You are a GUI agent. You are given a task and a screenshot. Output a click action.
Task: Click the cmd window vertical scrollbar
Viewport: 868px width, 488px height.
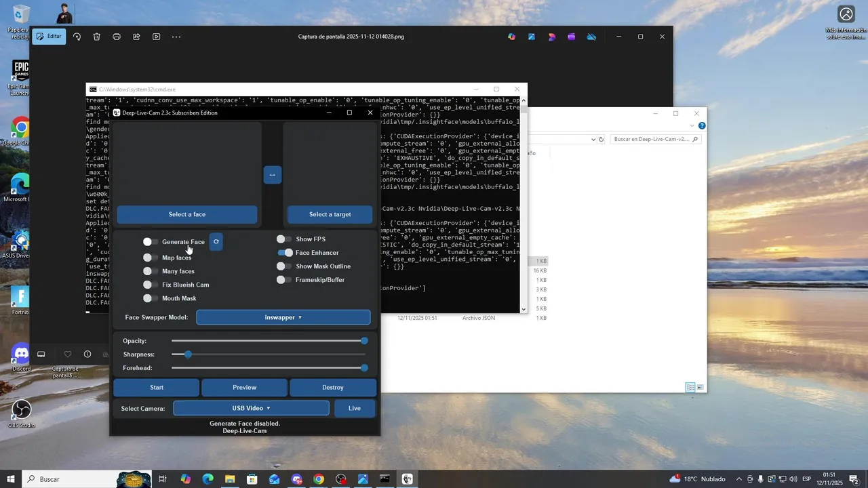point(524,203)
